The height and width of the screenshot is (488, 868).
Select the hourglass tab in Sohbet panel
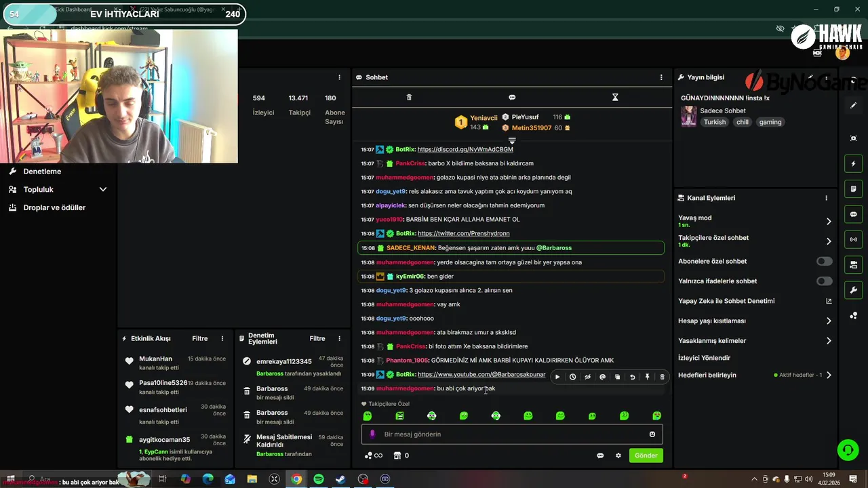pyautogui.click(x=615, y=98)
